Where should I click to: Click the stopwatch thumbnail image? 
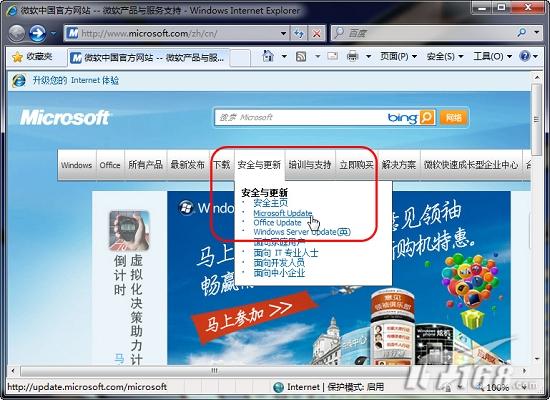tap(129, 231)
